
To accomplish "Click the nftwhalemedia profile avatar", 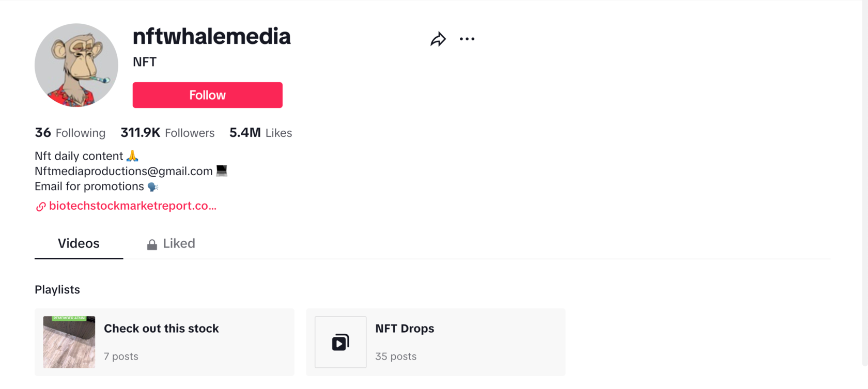I will 76,65.
